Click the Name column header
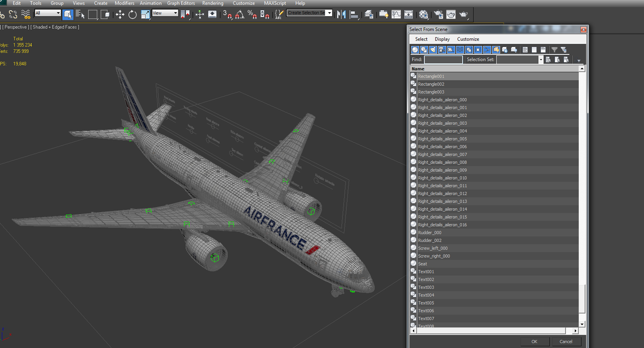The width and height of the screenshot is (644, 348). (495, 69)
